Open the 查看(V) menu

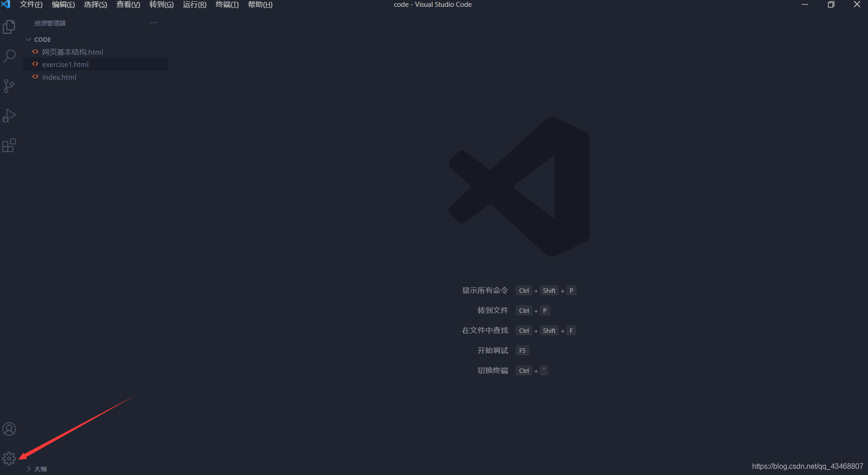pos(128,5)
